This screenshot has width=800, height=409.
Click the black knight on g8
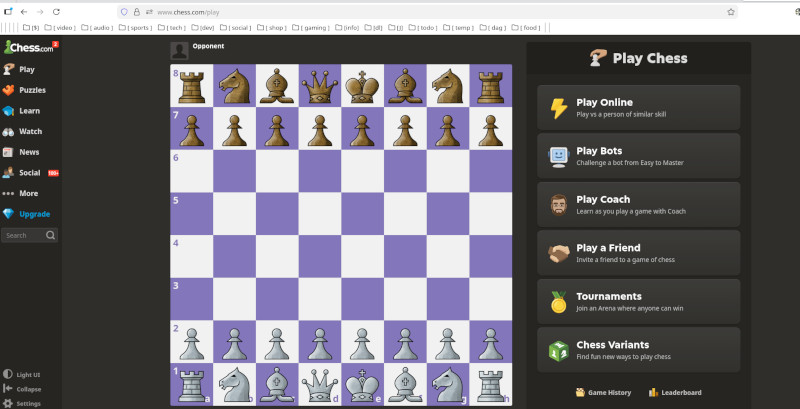[448, 85]
